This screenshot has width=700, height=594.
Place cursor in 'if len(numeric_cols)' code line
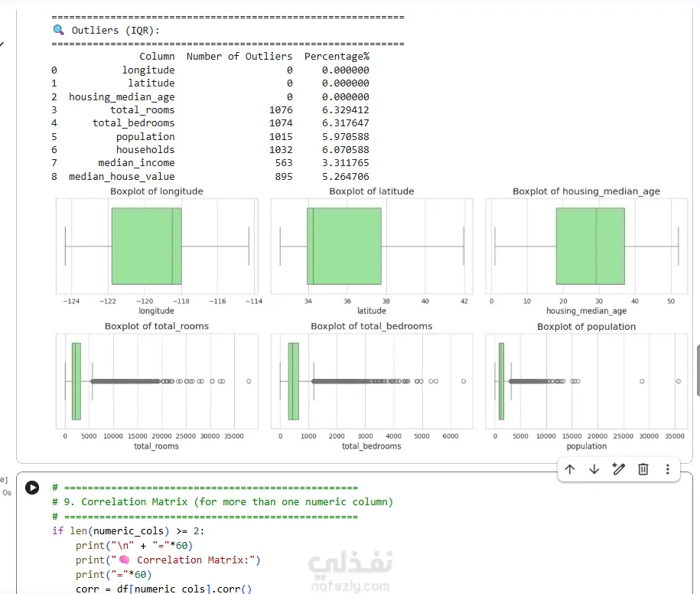128,531
